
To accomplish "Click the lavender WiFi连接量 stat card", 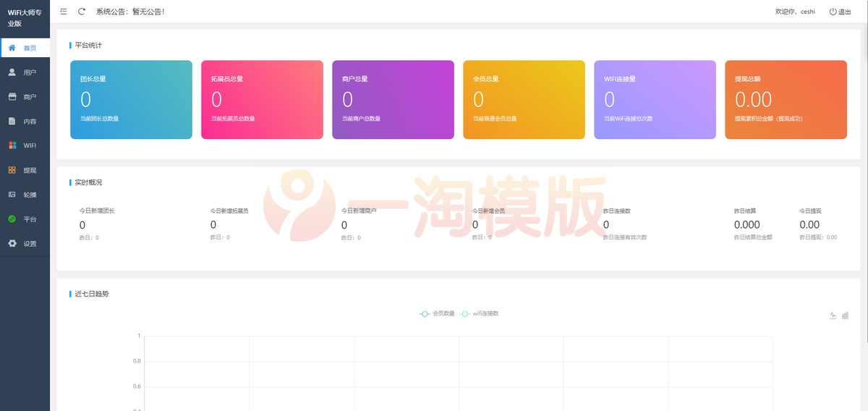I will pos(655,99).
